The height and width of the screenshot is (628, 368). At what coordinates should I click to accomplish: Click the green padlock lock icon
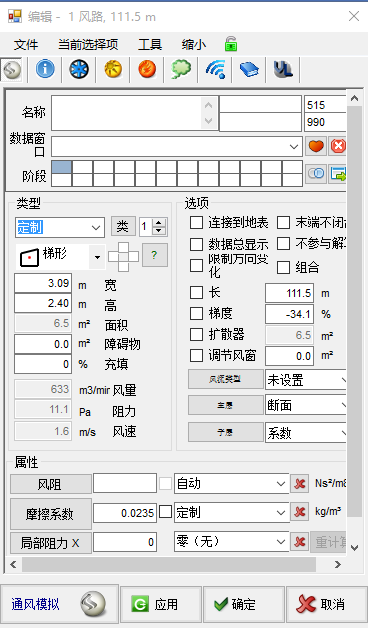point(231,44)
